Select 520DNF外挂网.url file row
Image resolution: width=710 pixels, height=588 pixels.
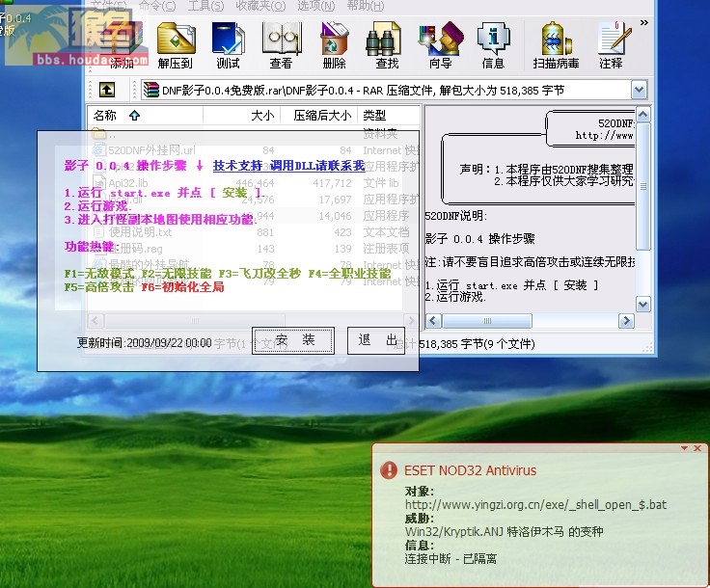254,150
